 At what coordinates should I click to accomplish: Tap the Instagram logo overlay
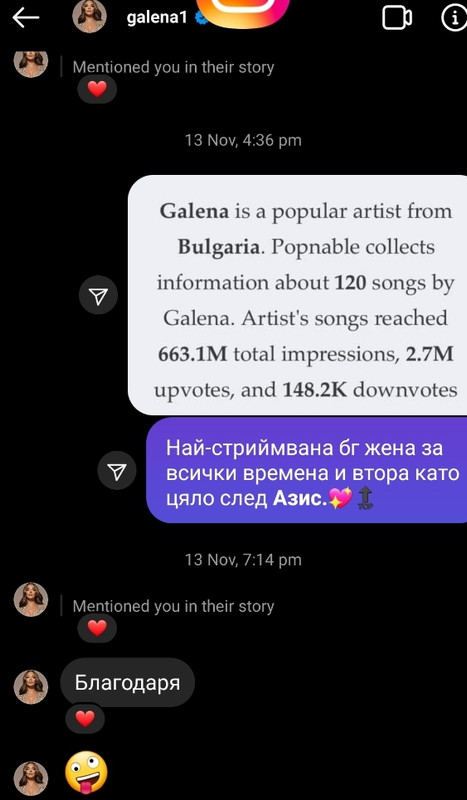(243, 11)
